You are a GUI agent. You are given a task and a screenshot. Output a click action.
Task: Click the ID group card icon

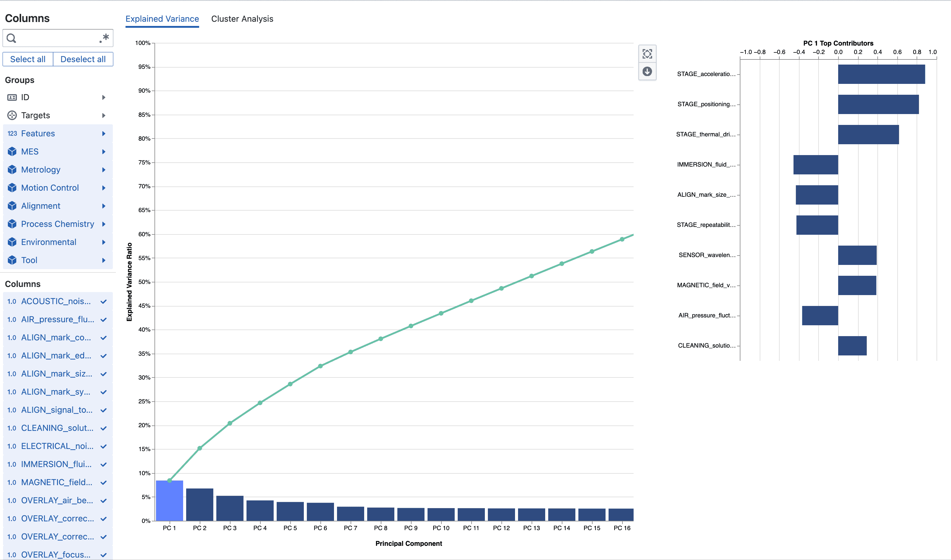[x=12, y=97]
